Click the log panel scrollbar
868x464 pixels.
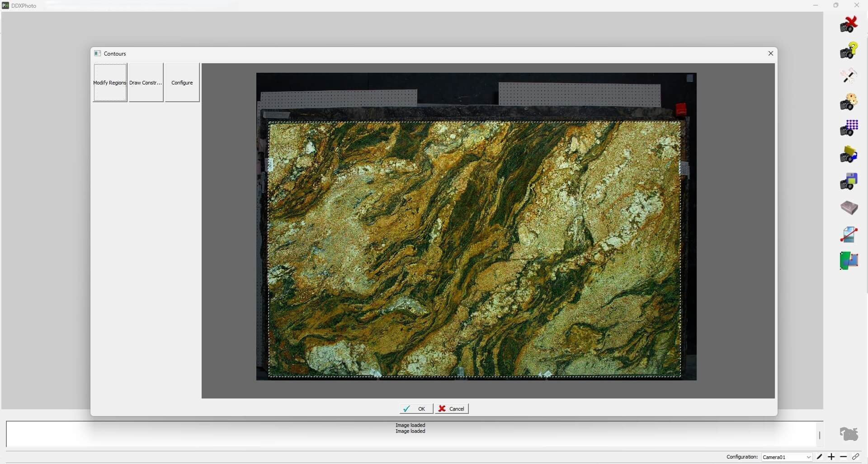(x=819, y=435)
